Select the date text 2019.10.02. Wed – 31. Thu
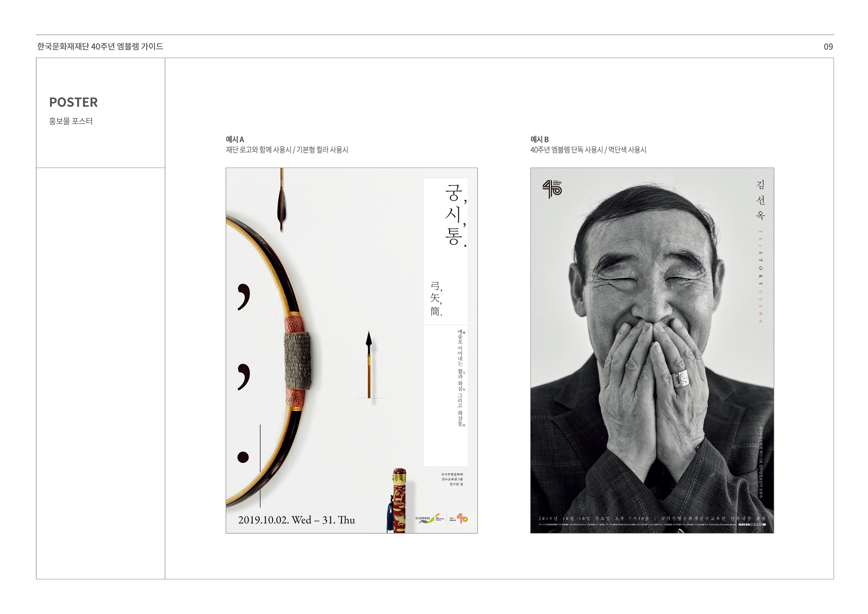 (296, 520)
